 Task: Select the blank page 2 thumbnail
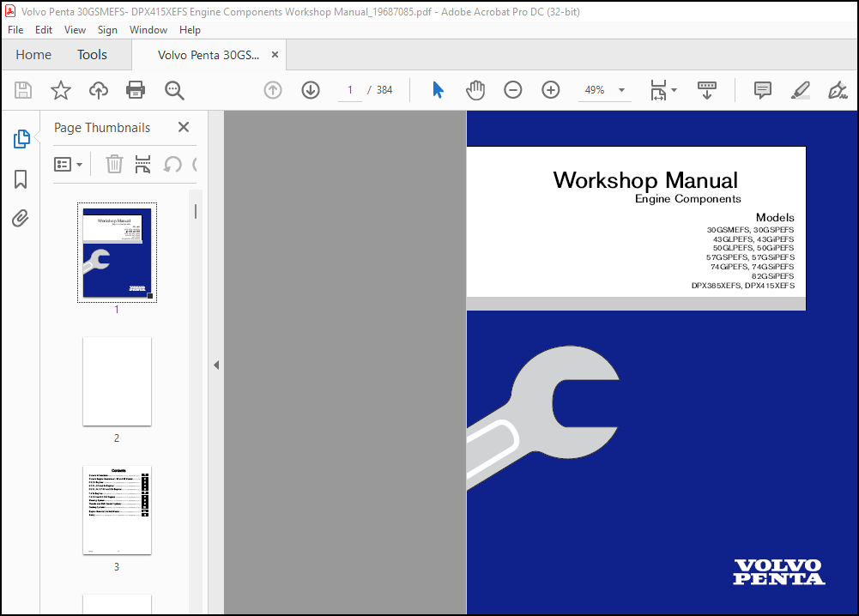coord(117,381)
